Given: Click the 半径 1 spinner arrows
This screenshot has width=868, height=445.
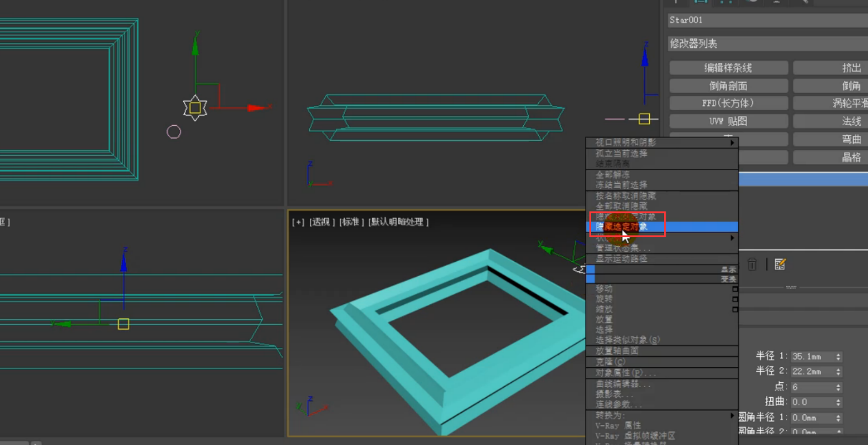Looking at the screenshot, I should pyautogui.click(x=839, y=357).
